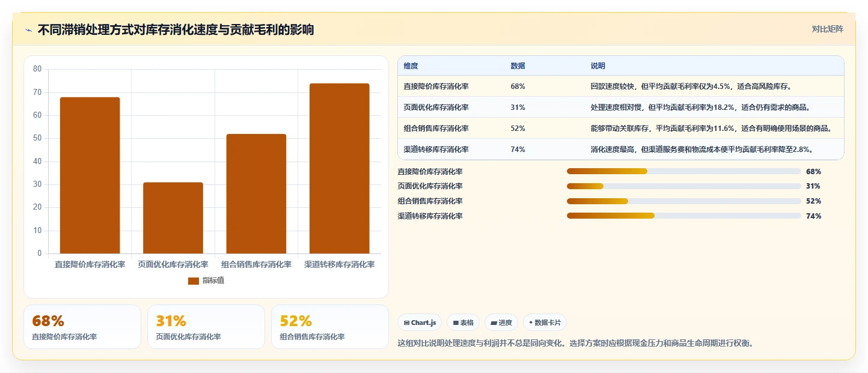Click description mentioning 毛利率仅为4.5%
Image resolution: width=868 pixels, height=373 pixels.
click(692, 86)
